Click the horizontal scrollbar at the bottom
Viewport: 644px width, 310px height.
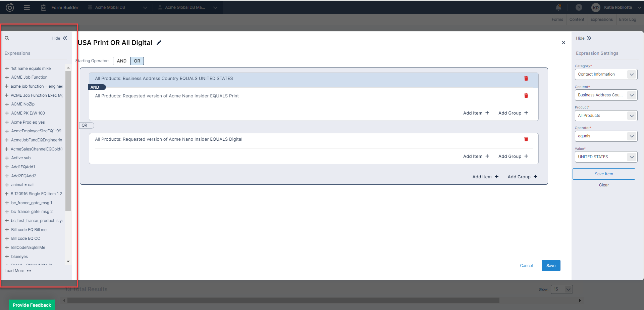point(283,300)
